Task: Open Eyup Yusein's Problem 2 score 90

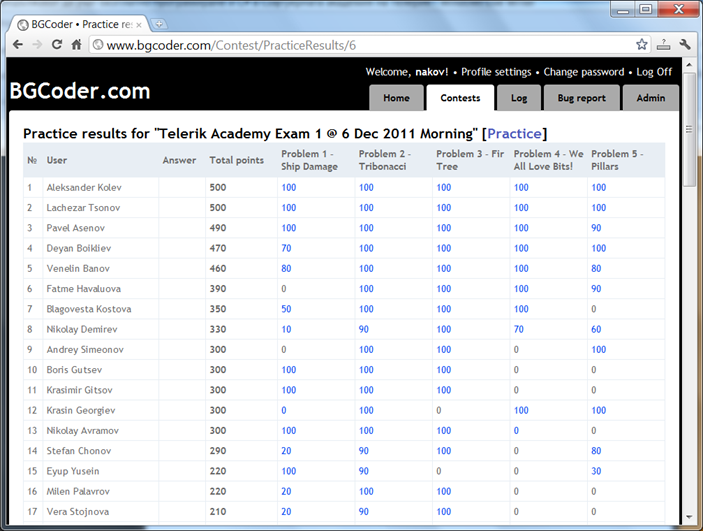Action: [364, 471]
